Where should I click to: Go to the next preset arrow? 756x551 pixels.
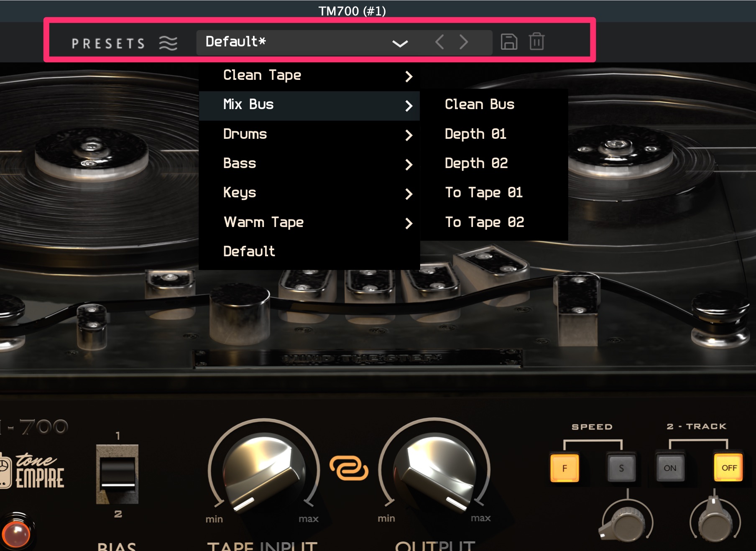point(463,42)
